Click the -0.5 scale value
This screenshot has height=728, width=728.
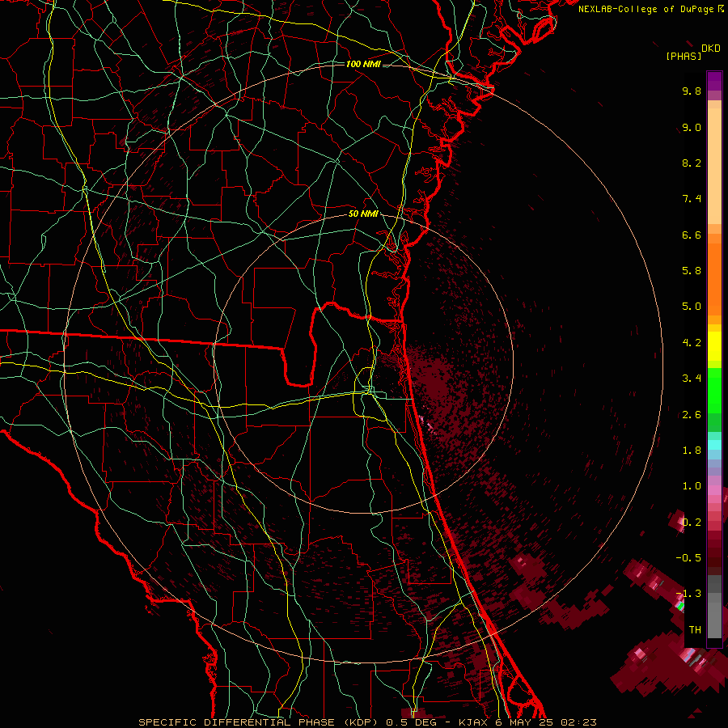point(688,558)
